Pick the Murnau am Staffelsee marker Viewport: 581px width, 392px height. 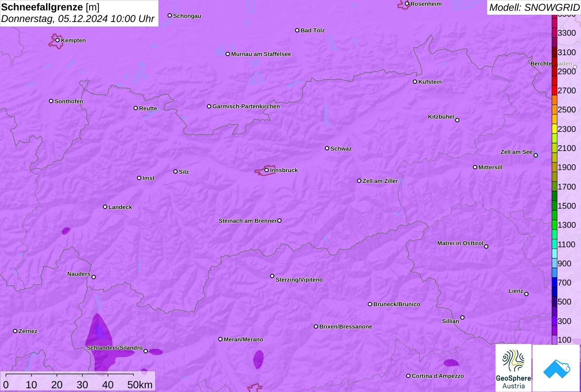pos(228,54)
